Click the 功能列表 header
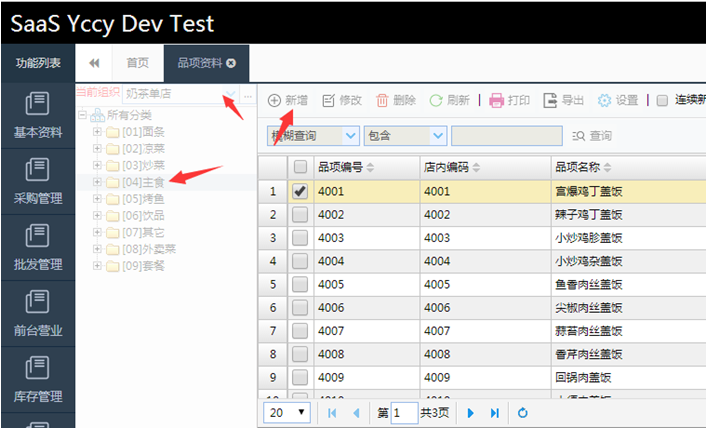Image resolution: width=709 pixels, height=432 pixels. tap(38, 63)
